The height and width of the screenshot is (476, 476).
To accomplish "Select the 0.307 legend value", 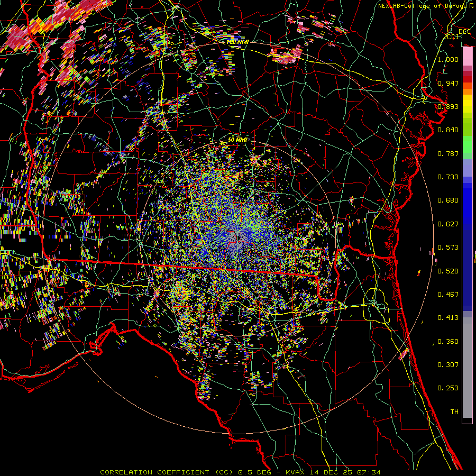I will point(448,365).
